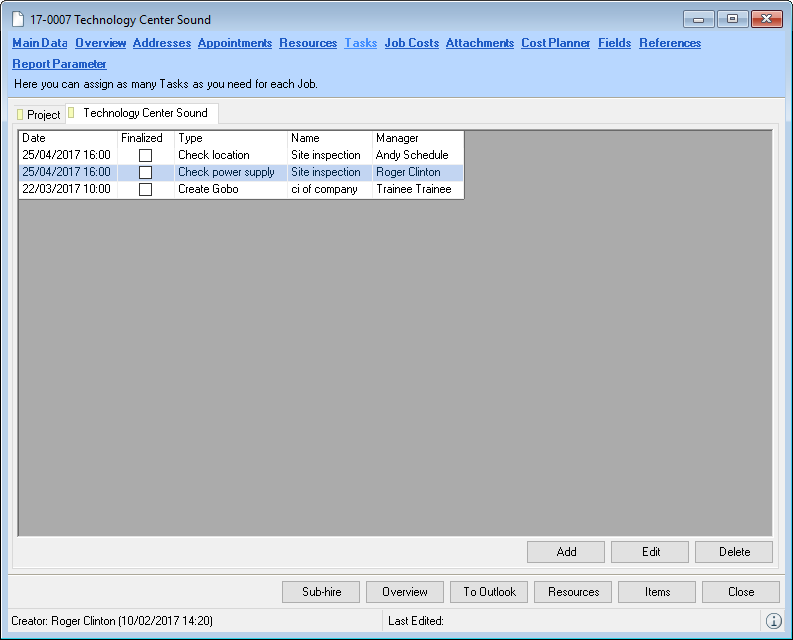The height and width of the screenshot is (640, 793).
Task: Click the info icon in status bar
Action: pos(773,621)
